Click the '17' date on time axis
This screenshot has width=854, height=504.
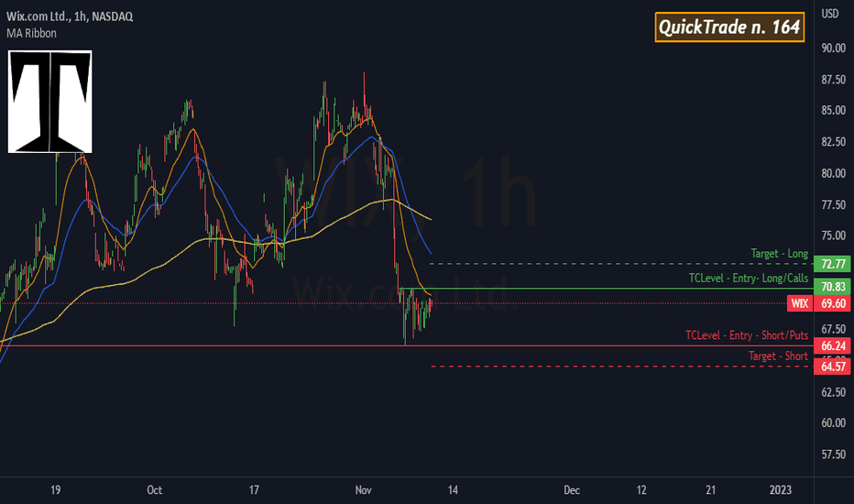pyautogui.click(x=254, y=490)
